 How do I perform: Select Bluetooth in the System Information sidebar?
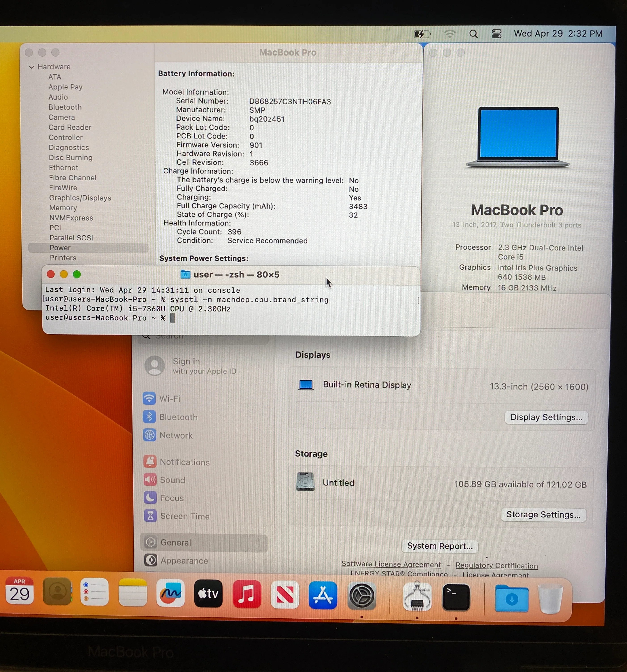[x=65, y=107]
